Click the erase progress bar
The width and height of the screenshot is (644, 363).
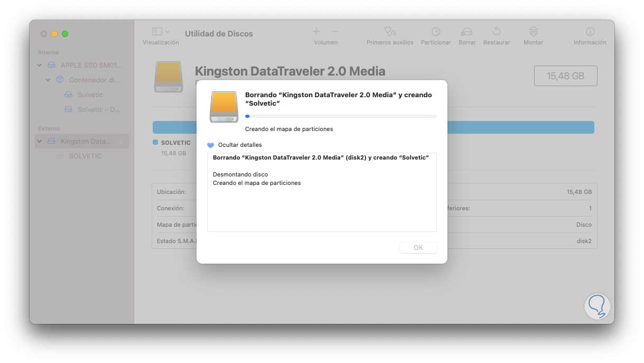point(341,116)
